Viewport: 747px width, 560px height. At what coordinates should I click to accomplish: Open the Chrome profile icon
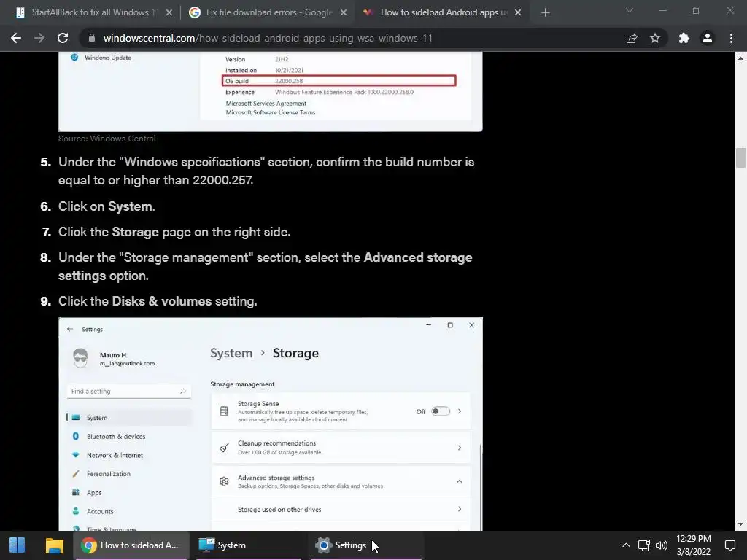pyautogui.click(x=708, y=38)
